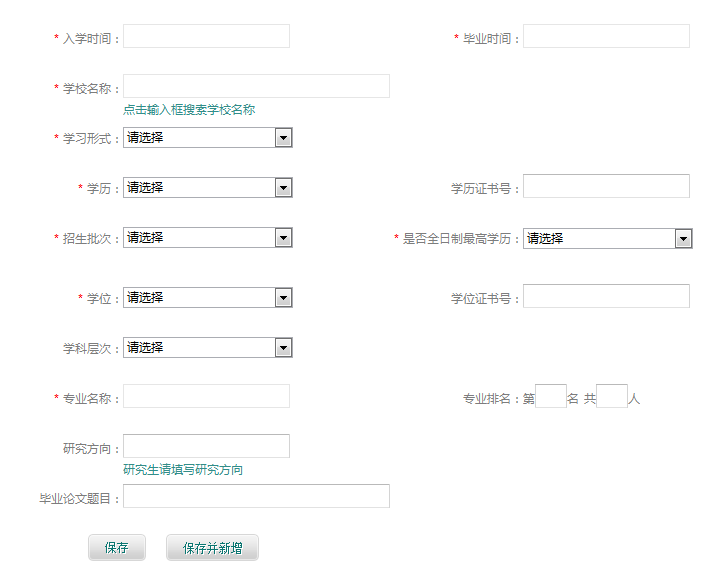The image size is (716, 574).
Task: Click the 专业排名 total people box
Action: (x=611, y=397)
